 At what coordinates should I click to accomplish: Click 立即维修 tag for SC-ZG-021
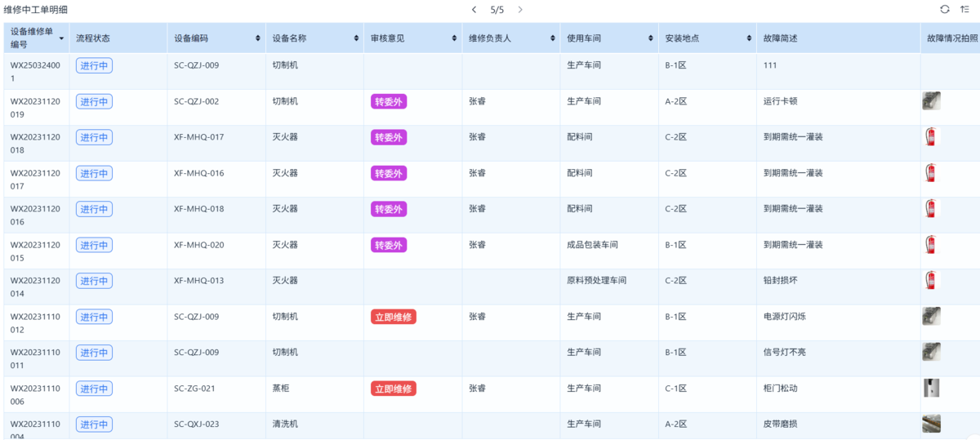coord(394,389)
